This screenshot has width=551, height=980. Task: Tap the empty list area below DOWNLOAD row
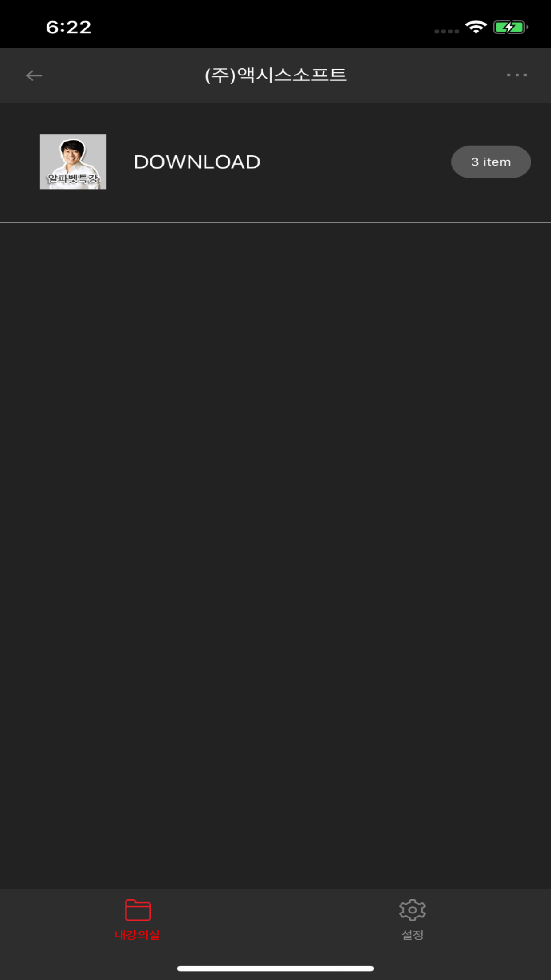pyautogui.click(x=275, y=555)
